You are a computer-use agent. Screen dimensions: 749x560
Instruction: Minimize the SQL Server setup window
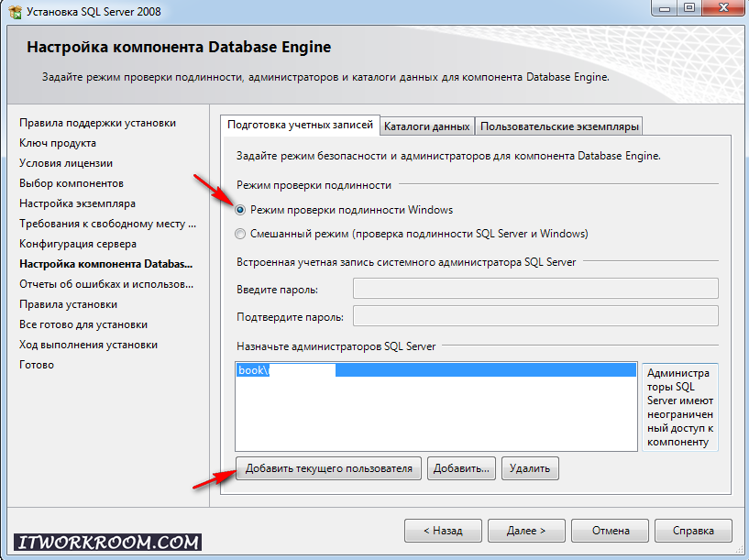665,8
